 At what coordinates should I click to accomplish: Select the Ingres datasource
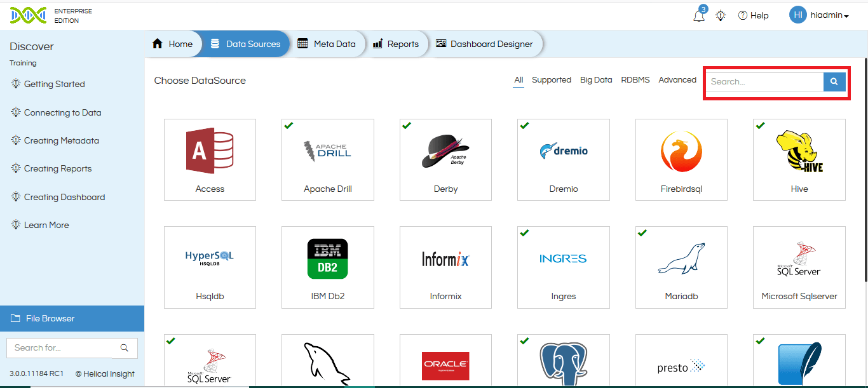(x=564, y=267)
